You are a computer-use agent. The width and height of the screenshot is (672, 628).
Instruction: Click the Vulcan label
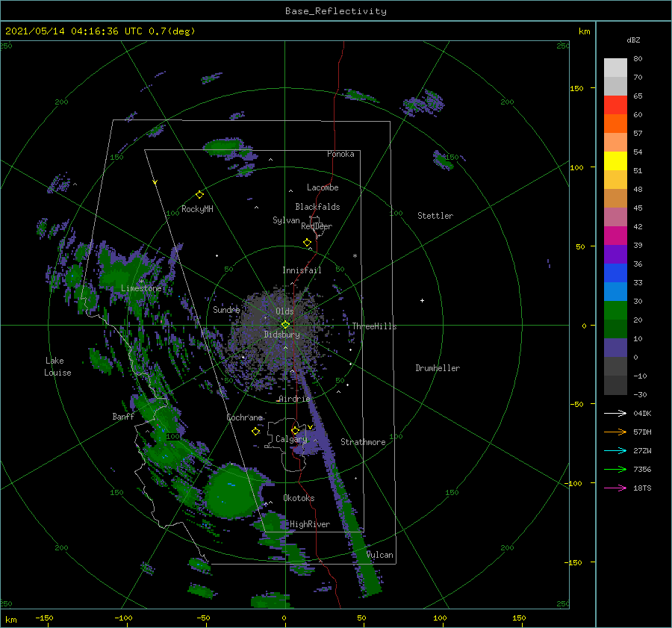click(x=380, y=555)
